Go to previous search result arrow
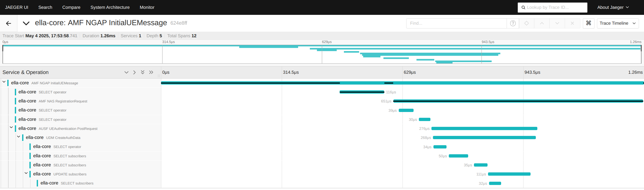The image size is (644, 190). tap(542, 23)
